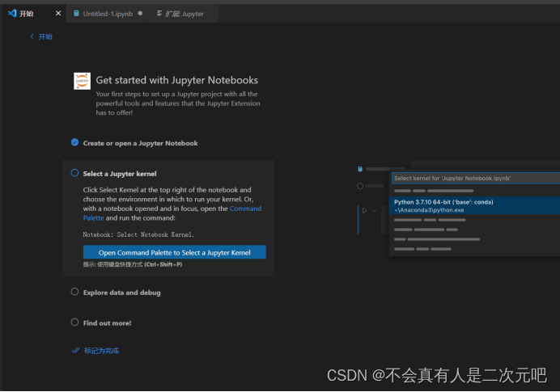Click the ~\Anaconda3\python.exe path text
This screenshot has height=392, width=560.
[429, 210]
